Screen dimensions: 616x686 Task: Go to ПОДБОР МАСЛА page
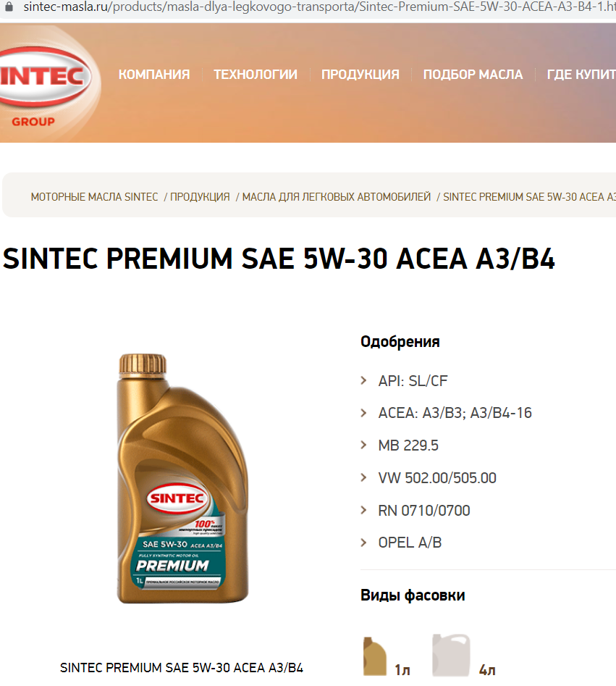point(473,75)
